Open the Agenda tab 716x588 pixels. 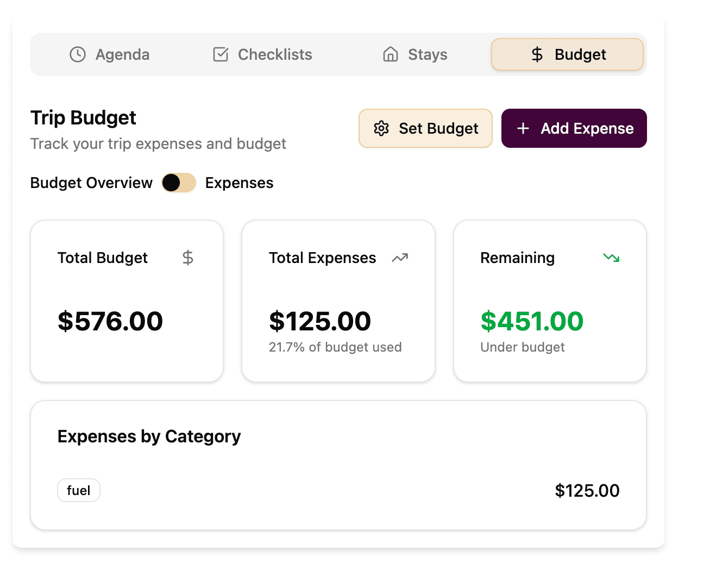point(109,54)
